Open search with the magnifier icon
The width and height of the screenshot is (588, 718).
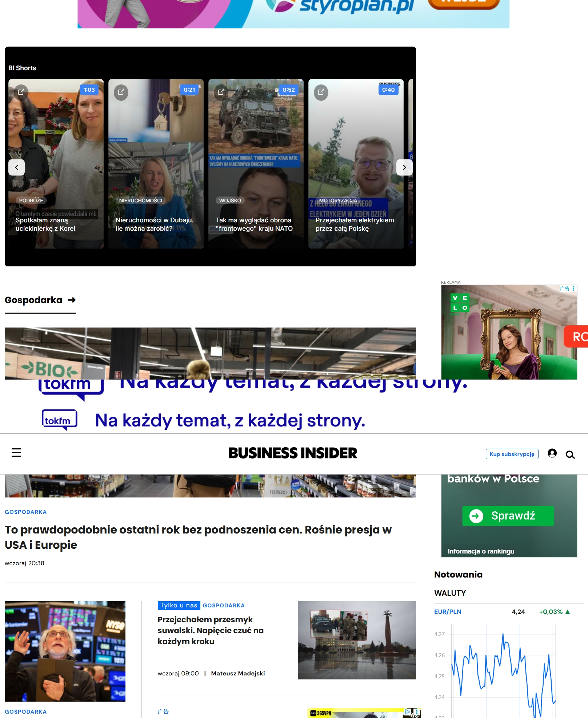[x=570, y=455]
